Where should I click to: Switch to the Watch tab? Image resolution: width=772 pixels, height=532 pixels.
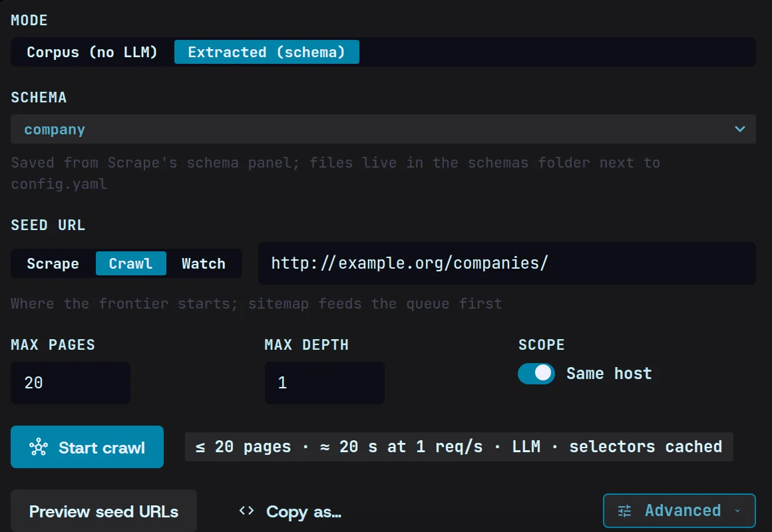[204, 264]
